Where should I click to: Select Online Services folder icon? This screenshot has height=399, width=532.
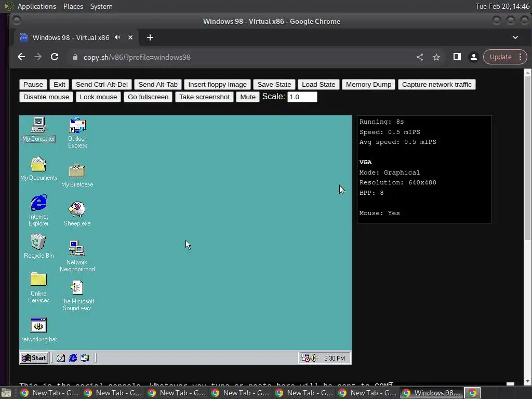38,288
